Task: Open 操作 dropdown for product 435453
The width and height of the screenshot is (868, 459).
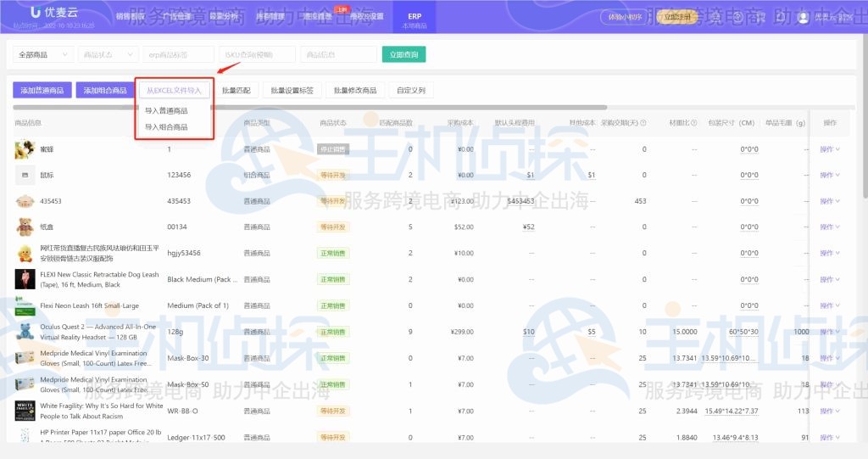Action: click(829, 201)
